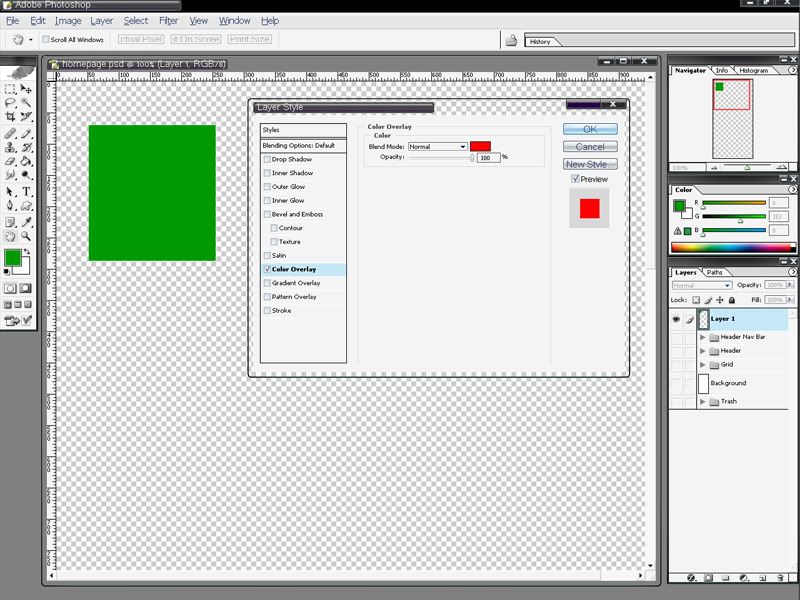Image resolution: width=800 pixels, height=600 pixels.
Task: Click the overlay Opacity slider
Action: pyautogui.click(x=442, y=158)
